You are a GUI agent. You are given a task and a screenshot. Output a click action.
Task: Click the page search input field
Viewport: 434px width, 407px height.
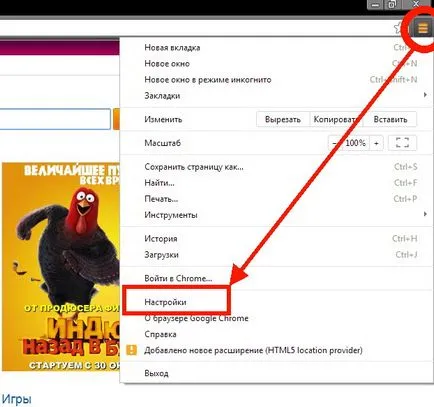tap(55, 119)
